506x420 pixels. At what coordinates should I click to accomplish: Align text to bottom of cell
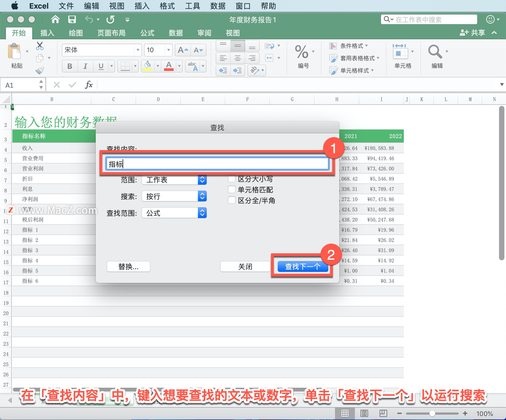(252, 46)
